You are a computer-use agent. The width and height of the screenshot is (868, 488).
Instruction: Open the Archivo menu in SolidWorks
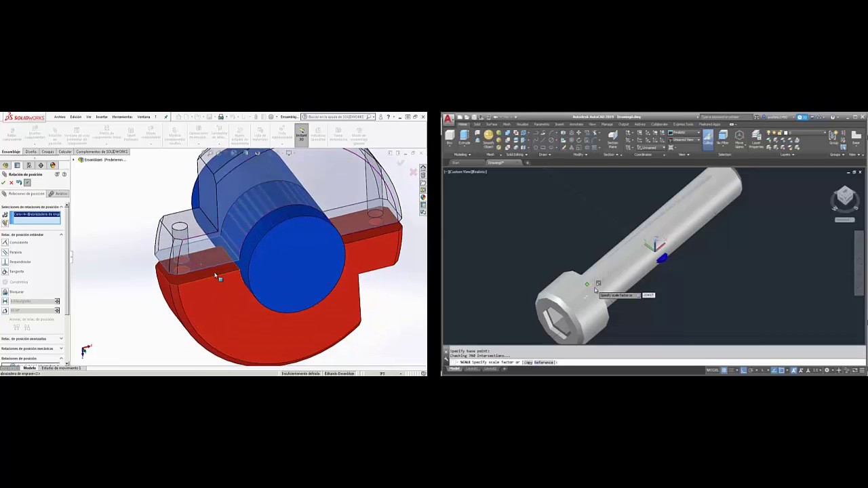[60, 117]
